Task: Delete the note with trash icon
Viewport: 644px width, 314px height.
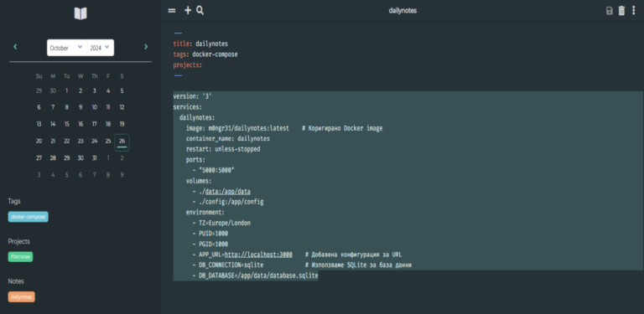Action: point(622,11)
